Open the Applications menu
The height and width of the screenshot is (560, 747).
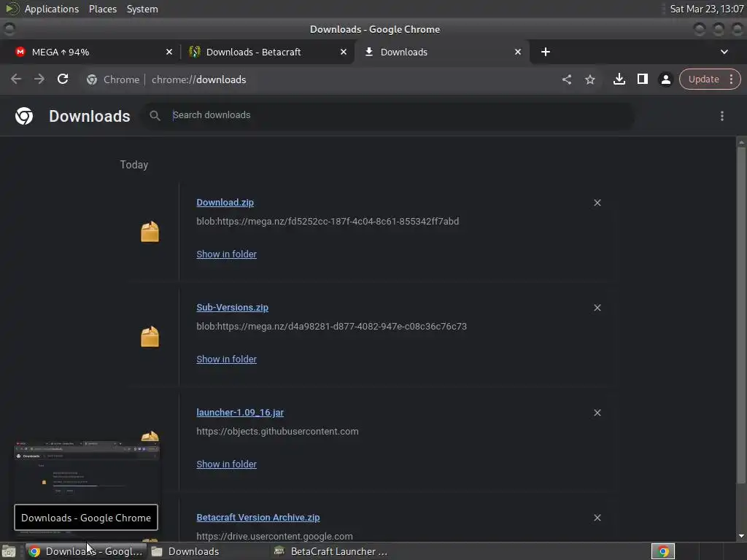tap(52, 9)
